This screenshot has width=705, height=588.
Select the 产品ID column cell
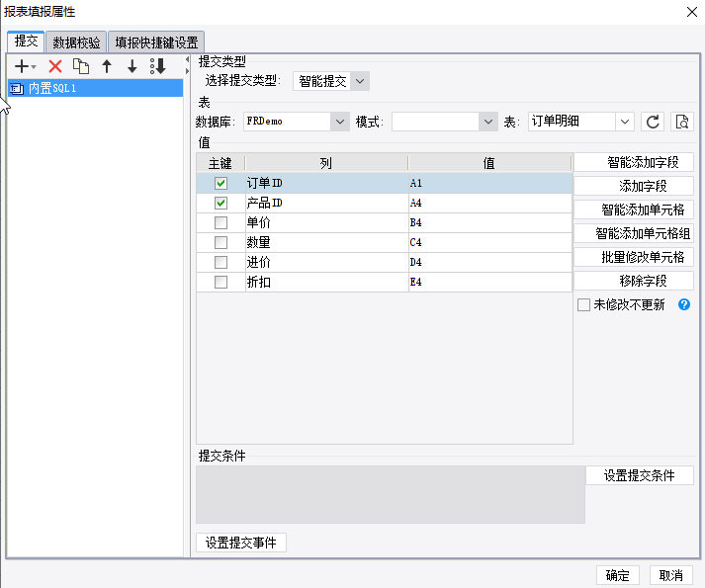coord(326,203)
